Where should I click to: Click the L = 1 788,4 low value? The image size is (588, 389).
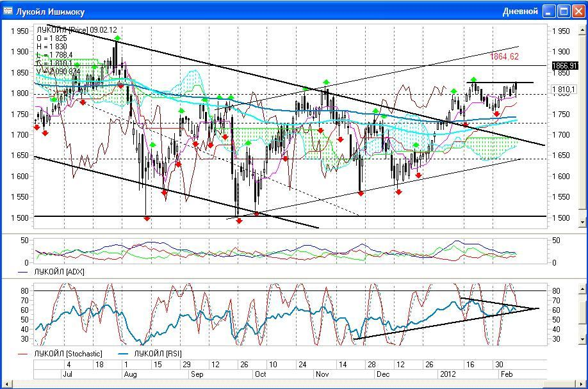point(54,55)
